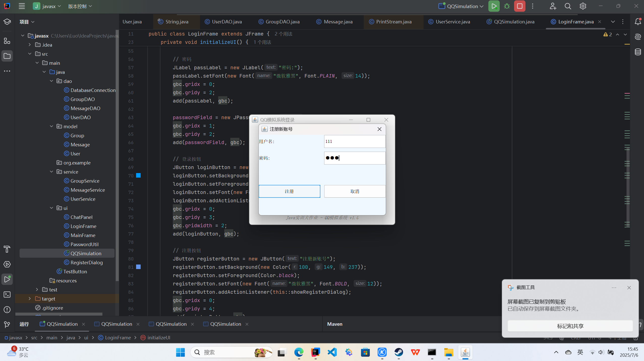This screenshot has width=644, height=361.
Task: Click the Debug bug icon
Action: tap(507, 6)
